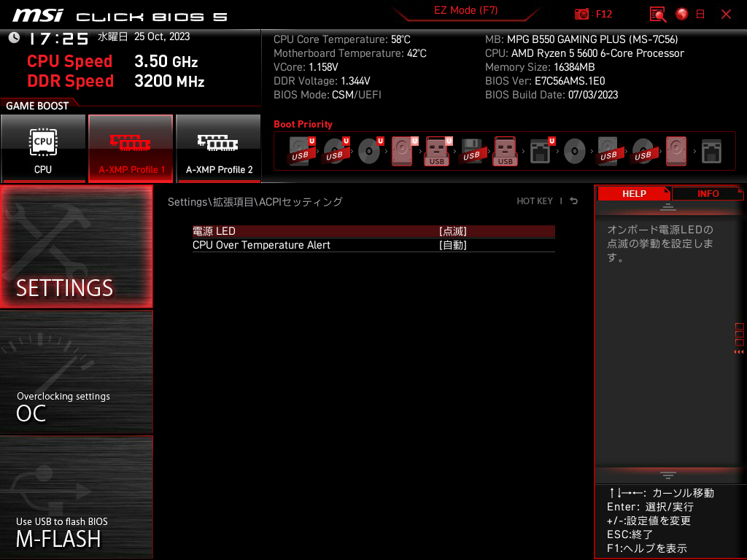Image resolution: width=747 pixels, height=560 pixels.
Task: Open the SETTINGS section
Action: pyautogui.click(x=76, y=244)
